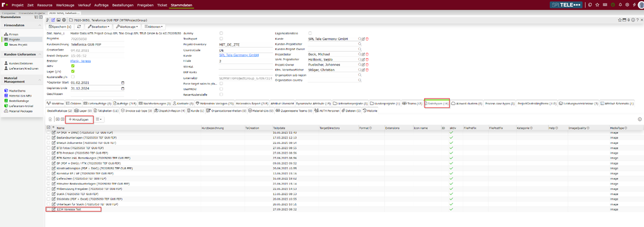Collapse the Material Management section
This screenshot has width=644, height=227.
39,79
